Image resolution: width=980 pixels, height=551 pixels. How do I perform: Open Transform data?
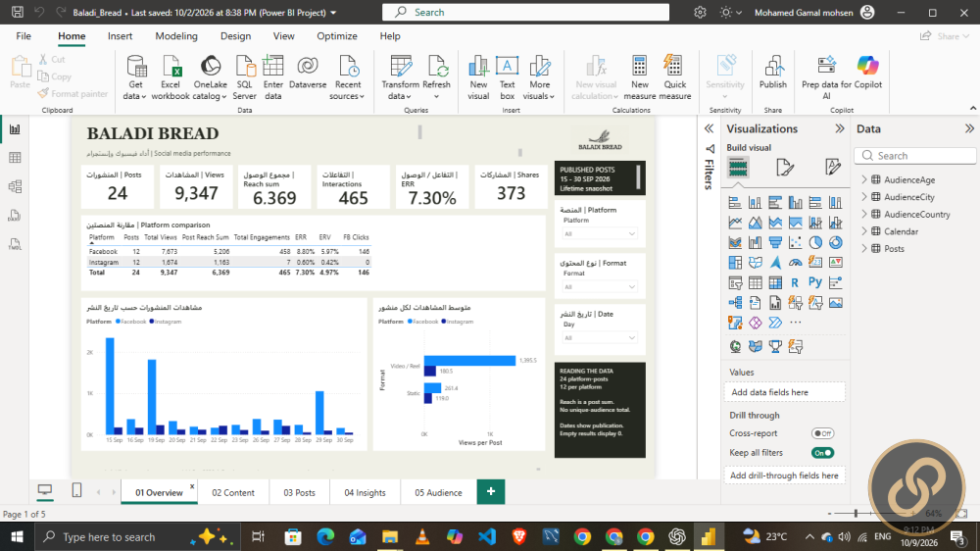tap(400, 77)
